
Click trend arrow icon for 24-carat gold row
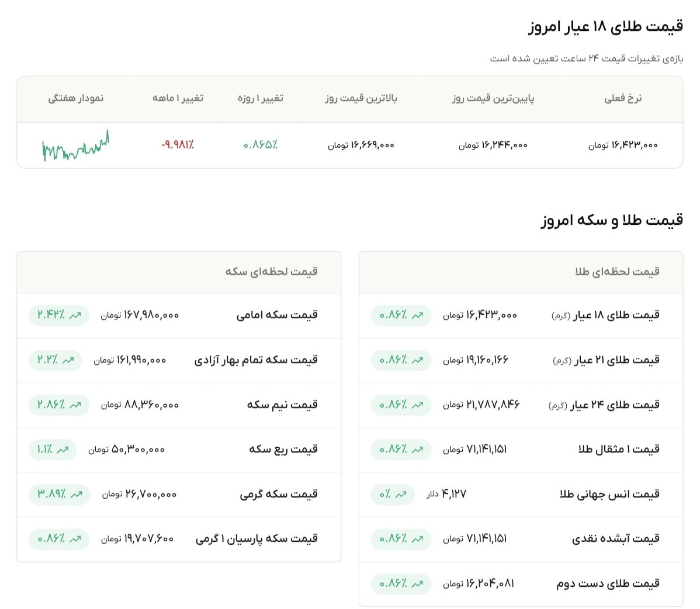point(417,405)
